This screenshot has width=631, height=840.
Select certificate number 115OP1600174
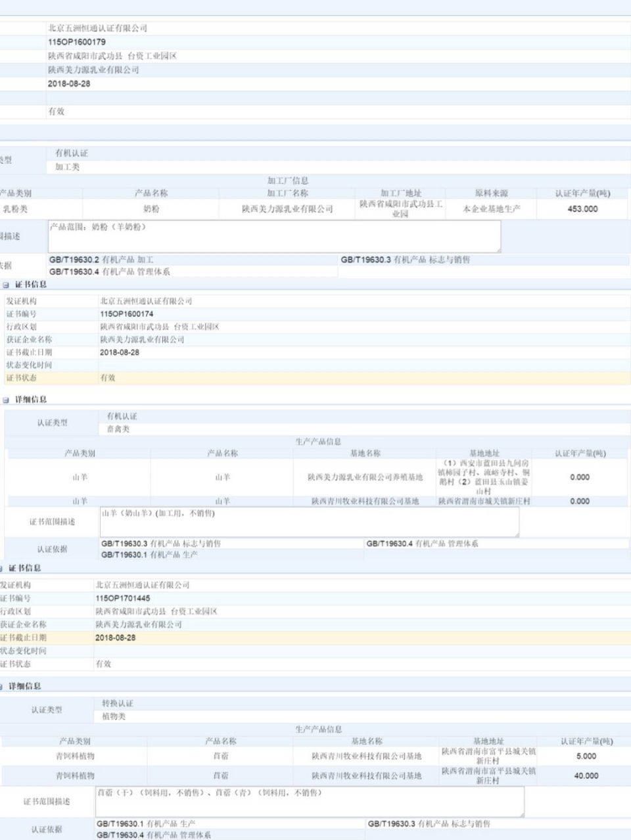(x=126, y=314)
